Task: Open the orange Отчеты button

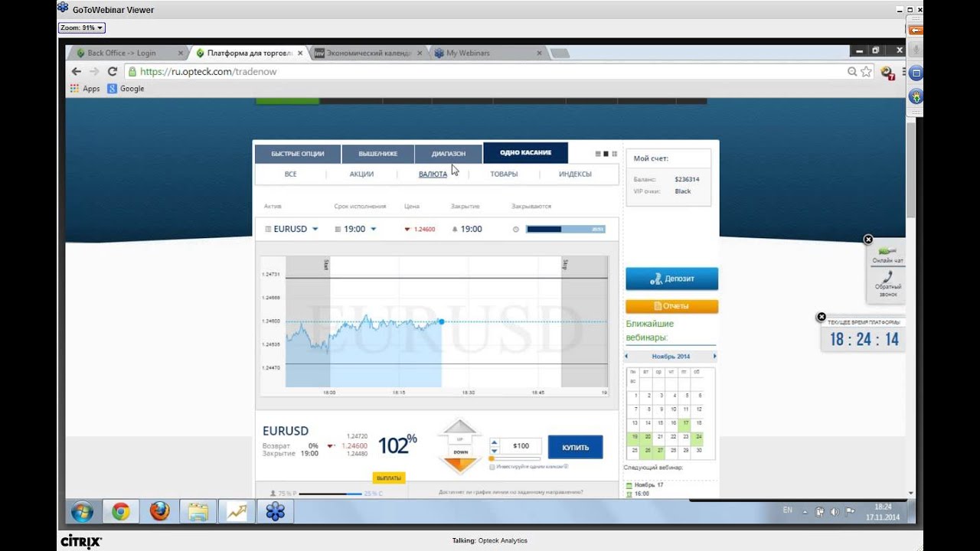Action: click(x=671, y=306)
